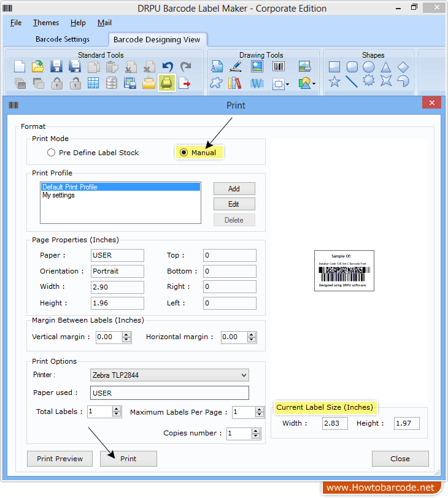
Task: Select the ellipse shape tool
Action: (369, 67)
